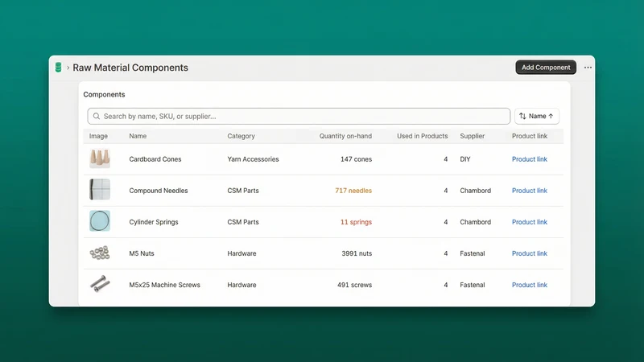The width and height of the screenshot is (644, 362).
Task: Click CSM Parts in Cylinder Springs row
Action: 243,222
